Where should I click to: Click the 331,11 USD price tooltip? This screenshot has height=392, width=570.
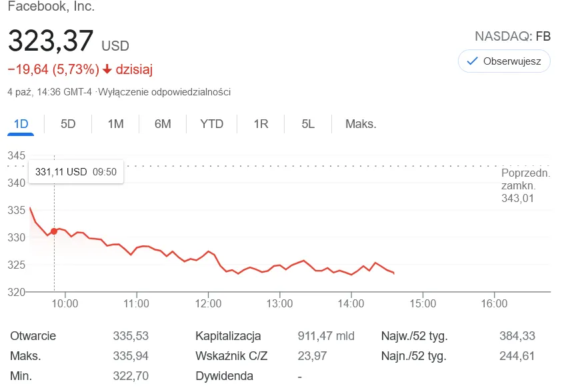point(76,171)
